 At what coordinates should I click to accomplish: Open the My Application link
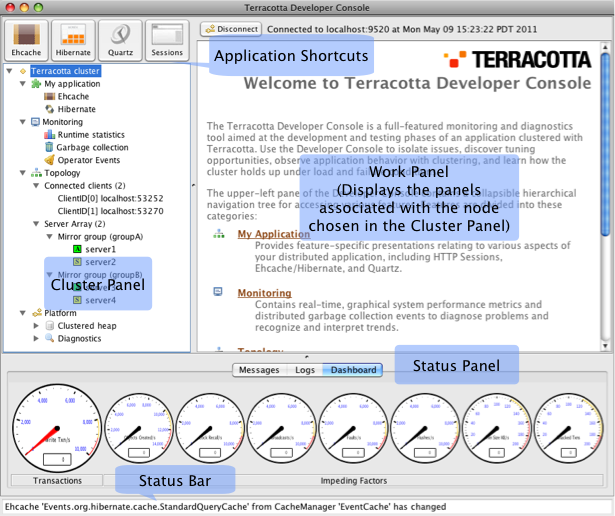pyautogui.click(x=273, y=234)
